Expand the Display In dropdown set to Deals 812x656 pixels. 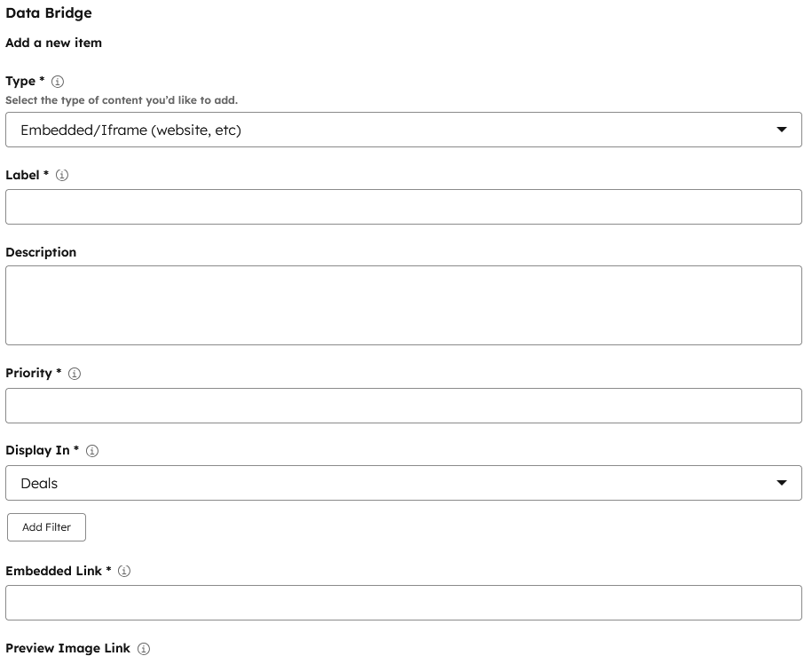tap(403, 483)
